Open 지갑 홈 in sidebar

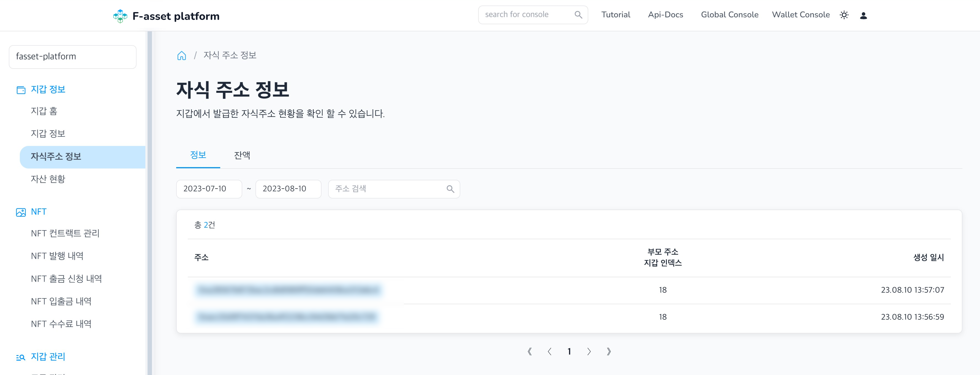pos(44,111)
